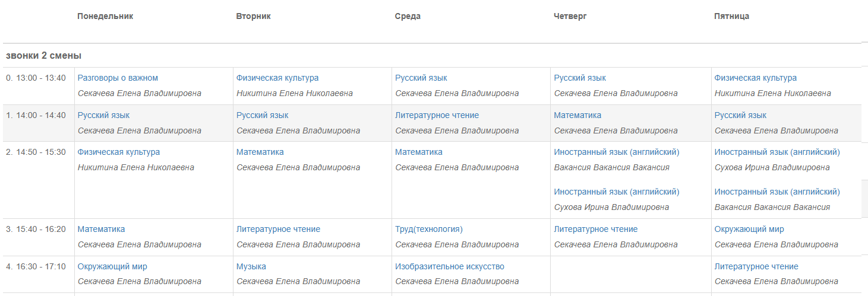
Task: Click Математика in Thursday's 14:00 slot
Action: tap(577, 115)
